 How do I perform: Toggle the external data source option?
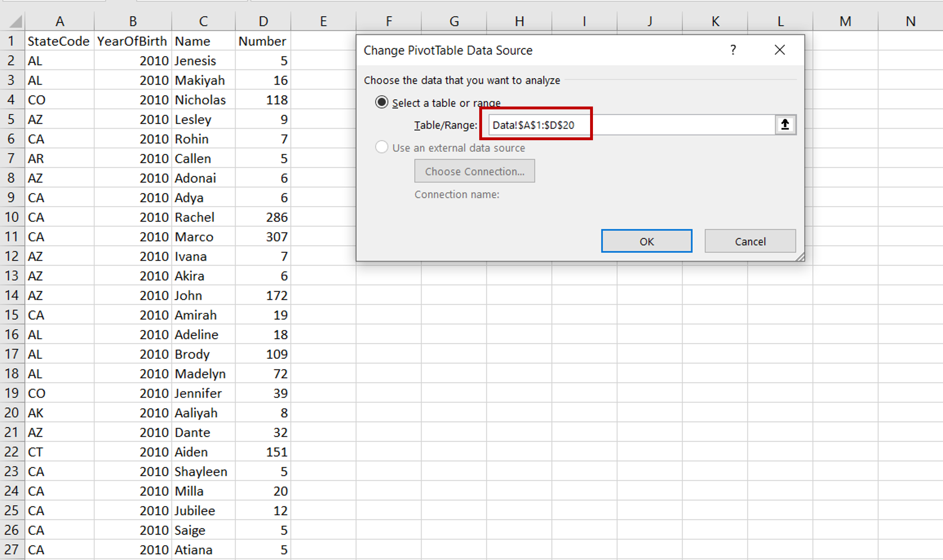pyautogui.click(x=382, y=148)
